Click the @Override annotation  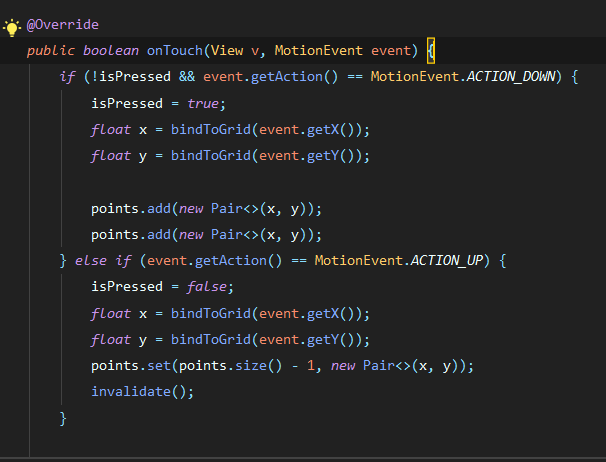(x=63, y=25)
